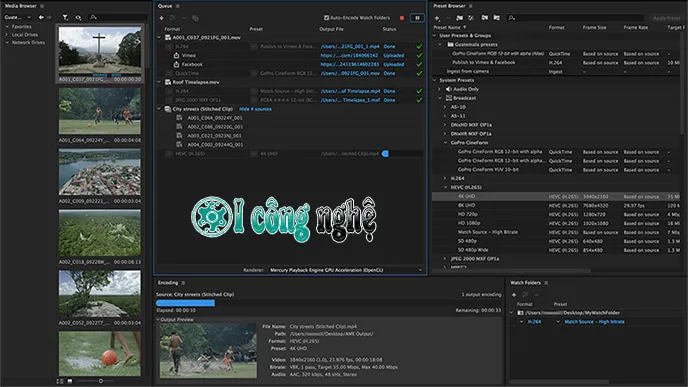Switch Media Browser to thumbnail view

pyautogui.click(x=70, y=381)
